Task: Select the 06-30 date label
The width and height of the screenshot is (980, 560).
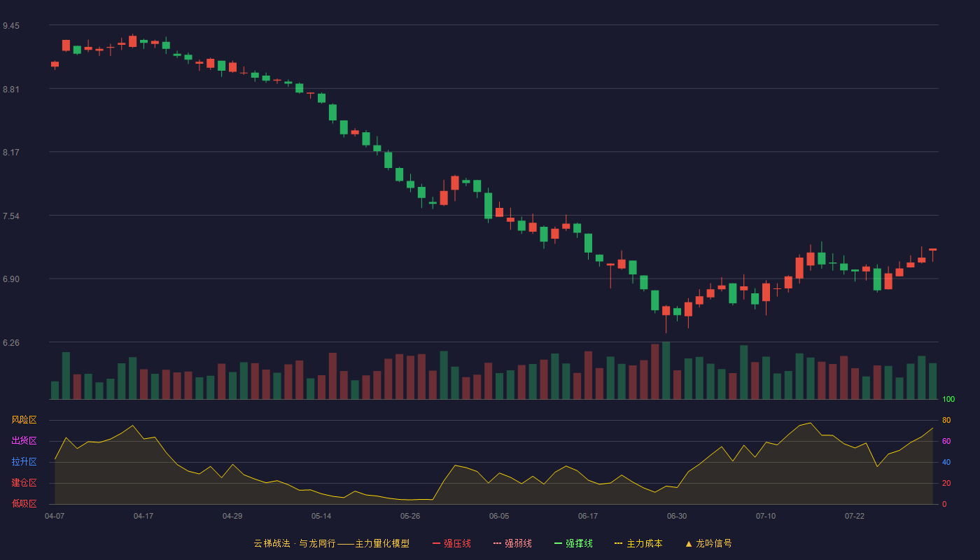Action: pyautogui.click(x=677, y=516)
